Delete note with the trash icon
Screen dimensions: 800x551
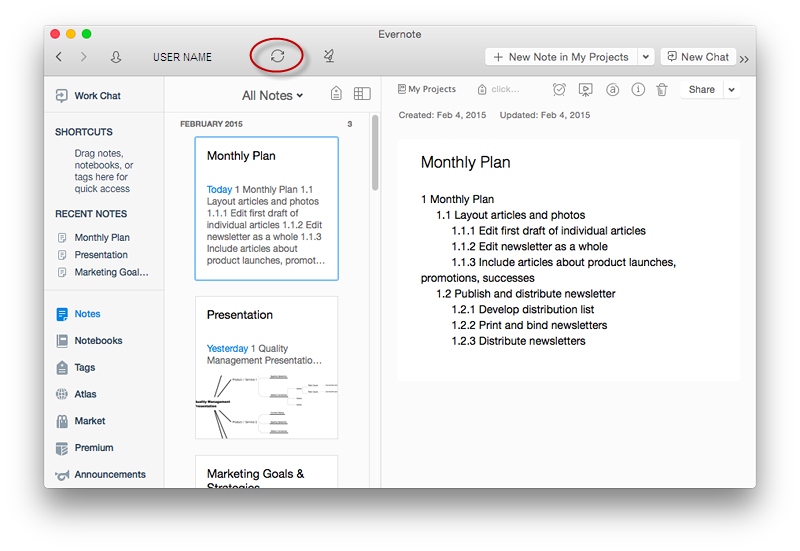662,90
